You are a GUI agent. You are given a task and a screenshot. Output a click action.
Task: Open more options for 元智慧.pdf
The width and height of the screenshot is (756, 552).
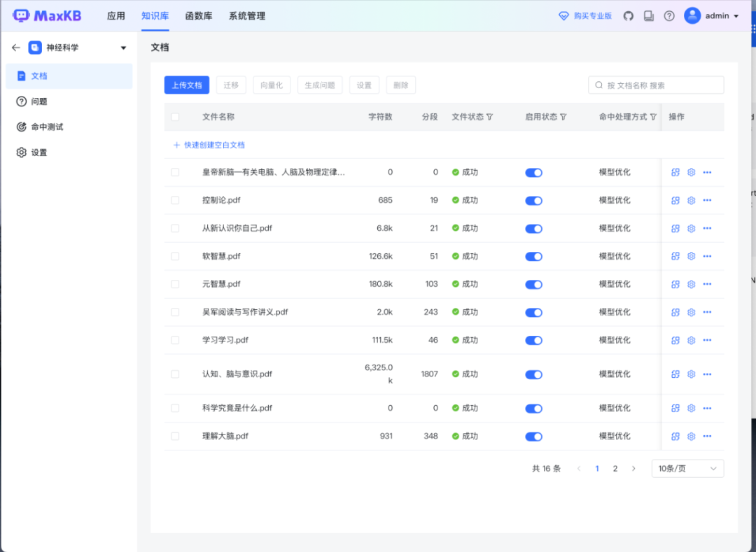[707, 284]
